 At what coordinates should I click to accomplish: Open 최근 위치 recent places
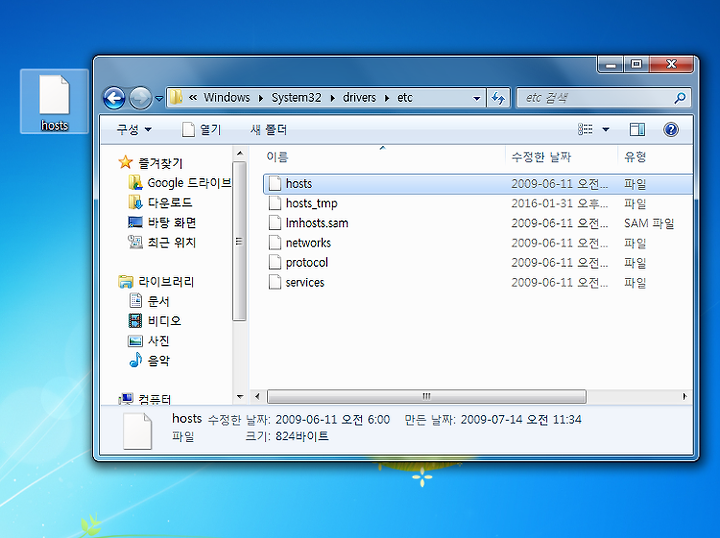pos(171,242)
